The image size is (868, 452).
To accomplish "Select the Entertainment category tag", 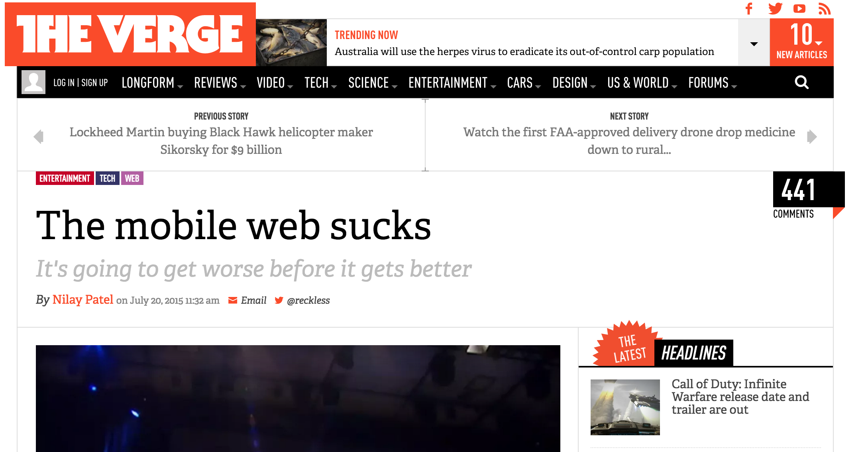I will [65, 178].
